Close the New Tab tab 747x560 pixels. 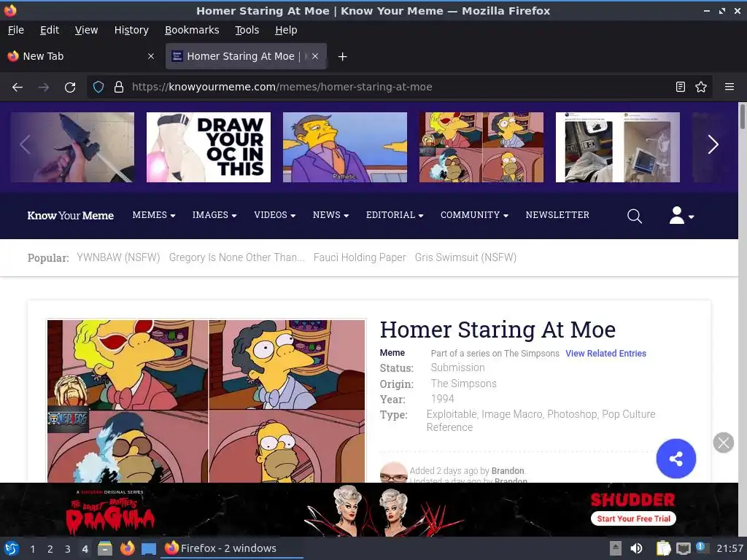[x=151, y=56]
